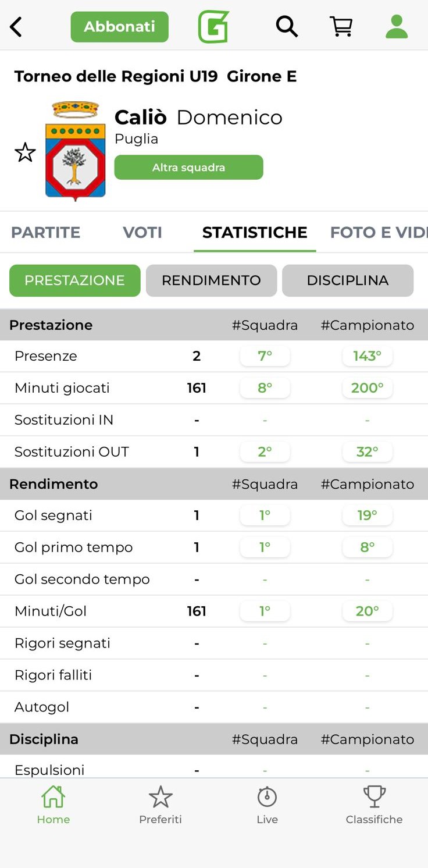428x868 pixels.
Task: Tap the 19° Gol segnati championship rank
Action: point(368,515)
